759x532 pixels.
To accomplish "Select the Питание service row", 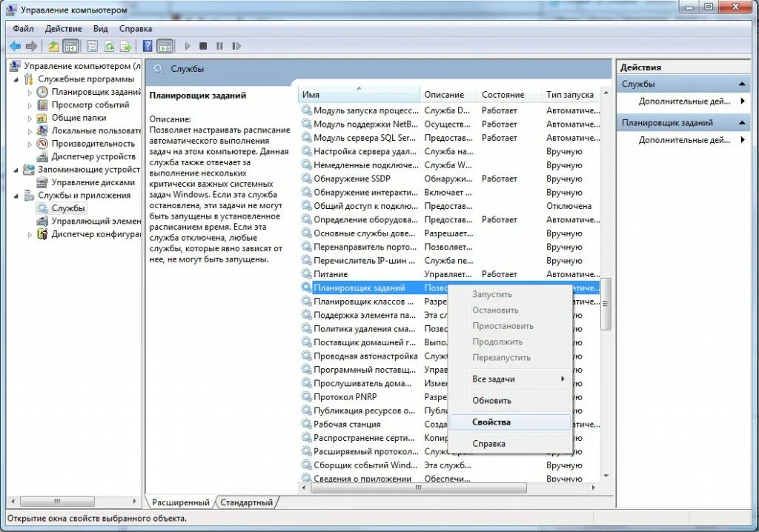I will click(450, 274).
